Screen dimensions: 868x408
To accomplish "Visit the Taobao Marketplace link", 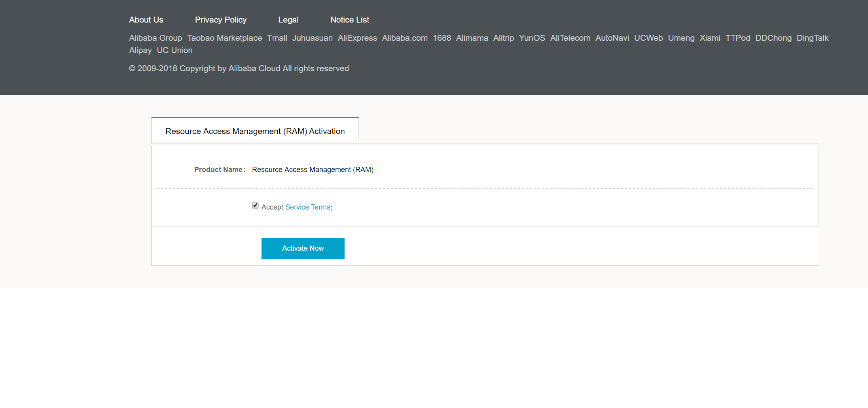I will tap(225, 38).
